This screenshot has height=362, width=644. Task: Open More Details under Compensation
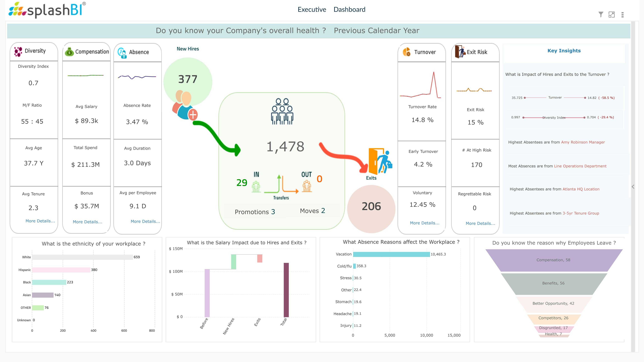[x=87, y=222]
